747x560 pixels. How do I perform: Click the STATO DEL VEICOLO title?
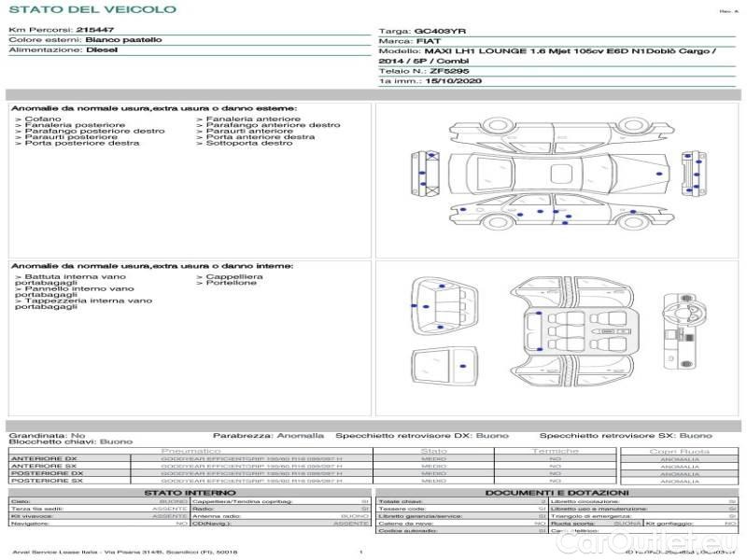pyautogui.click(x=92, y=9)
